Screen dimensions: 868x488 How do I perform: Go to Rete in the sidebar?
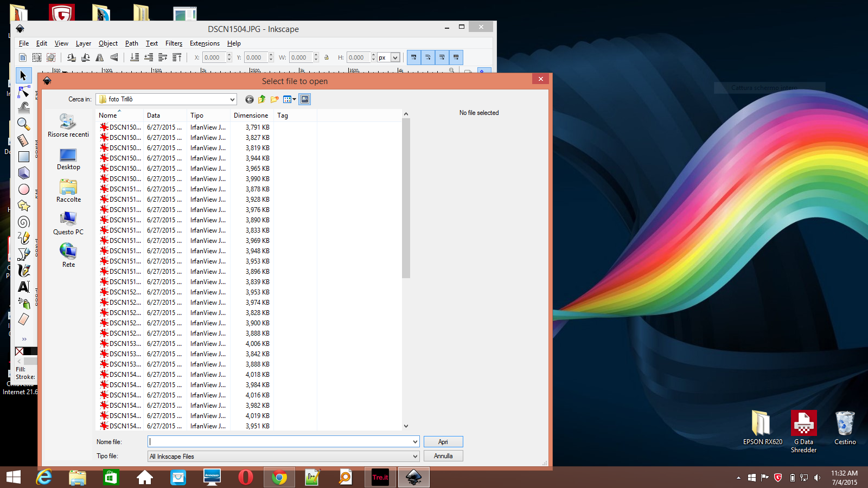point(68,256)
